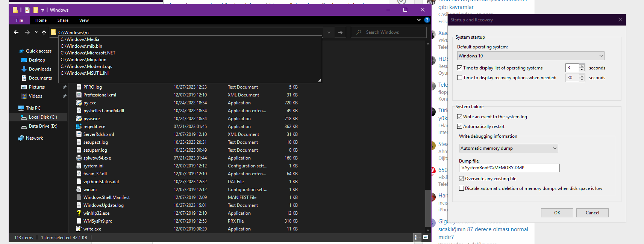The image size is (644, 244).
Task: Click the file list scroll up arrow
Action: (x=428, y=44)
